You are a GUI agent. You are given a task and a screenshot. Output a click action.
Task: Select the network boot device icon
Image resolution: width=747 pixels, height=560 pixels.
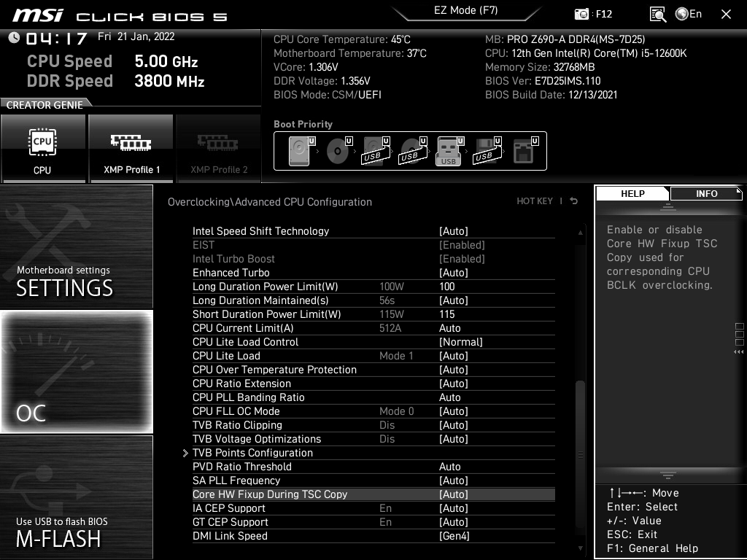(525, 151)
